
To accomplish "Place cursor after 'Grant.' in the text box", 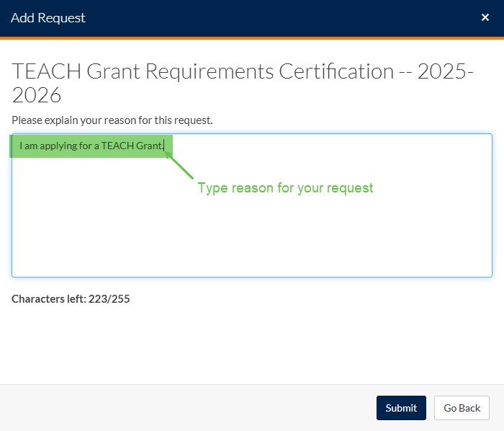I will (165, 146).
